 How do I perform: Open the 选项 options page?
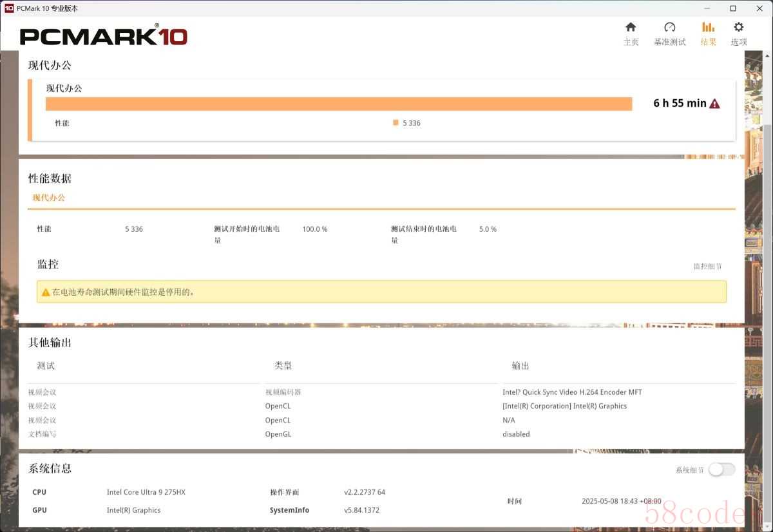point(738,33)
